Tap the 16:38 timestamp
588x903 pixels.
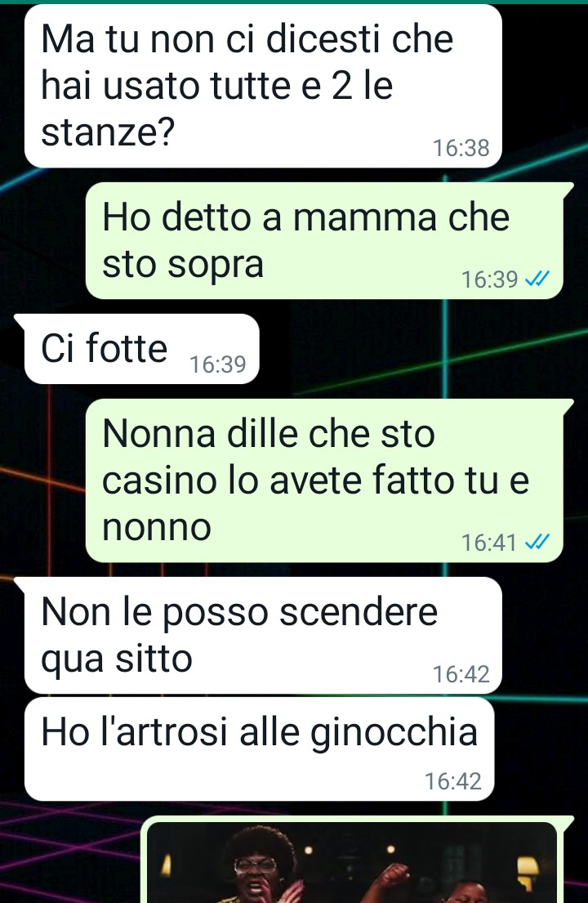pos(461,148)
